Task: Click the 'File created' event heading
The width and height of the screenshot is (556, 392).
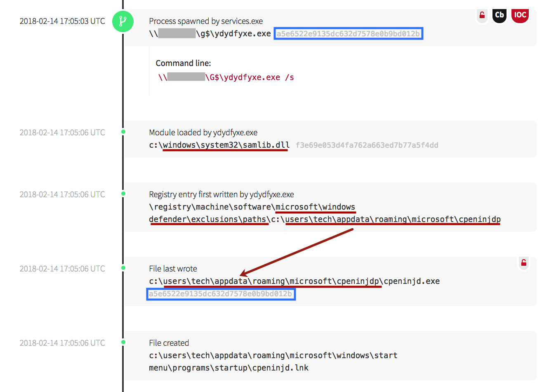Action: (169, 343)
